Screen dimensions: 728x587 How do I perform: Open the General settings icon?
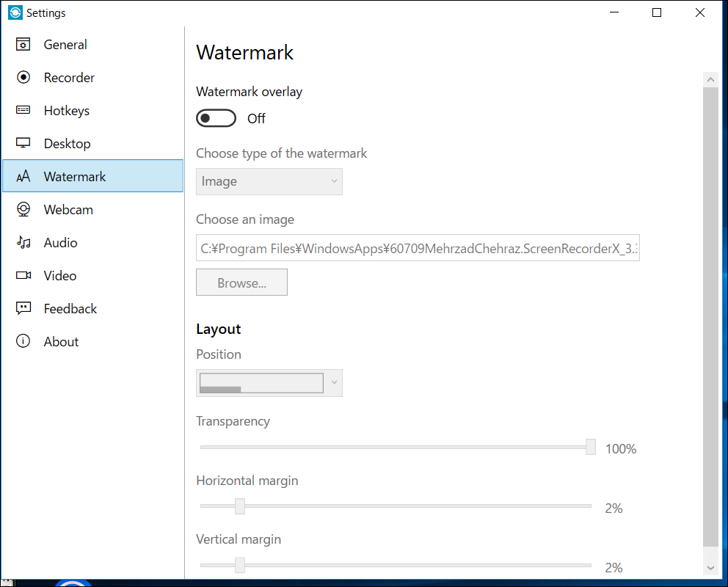click(x=22, y=44)
